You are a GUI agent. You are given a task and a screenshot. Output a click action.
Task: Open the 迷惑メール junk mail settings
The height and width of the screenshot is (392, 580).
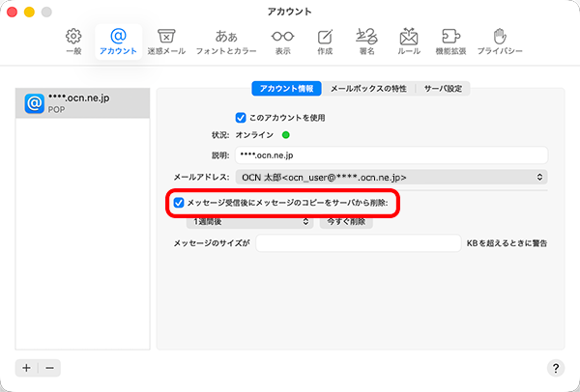pyautogui.click(x=165, y=40)
